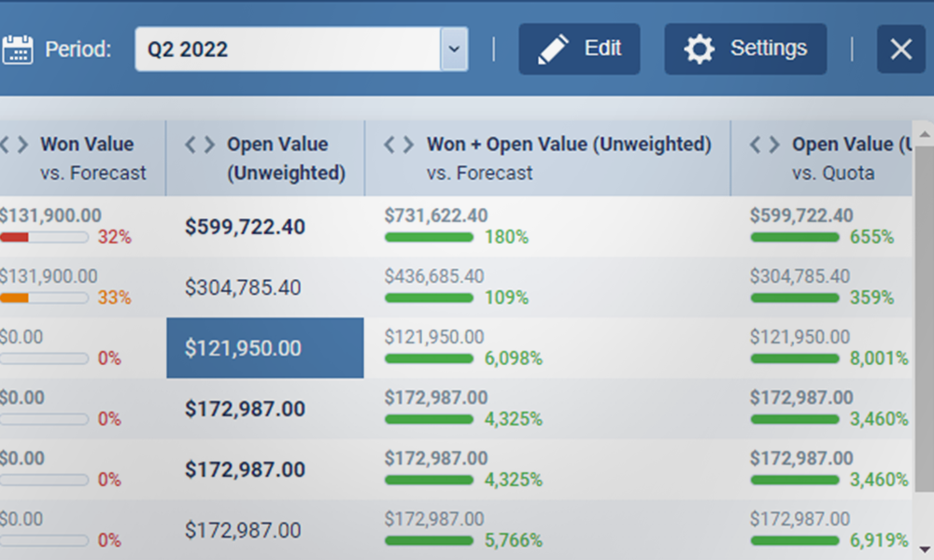This screenshot has width=934, height=560.
Task: Click left arrow on Won Value column
Action: (x=5, y=145)
